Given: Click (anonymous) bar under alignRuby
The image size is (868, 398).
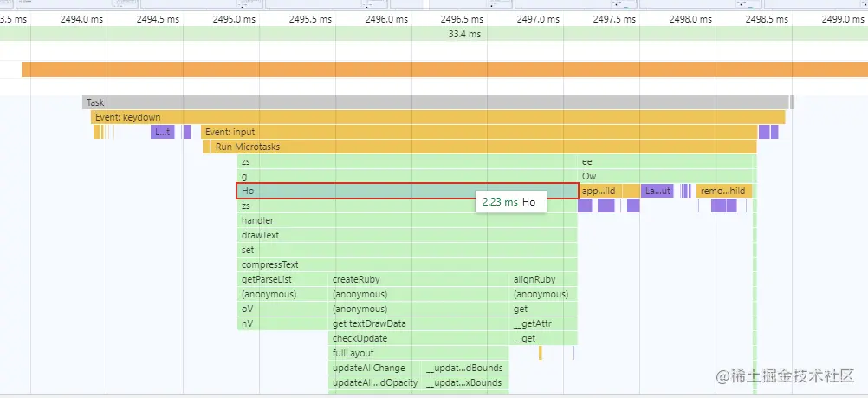Looking at the screenshot, I should point(544,294).
